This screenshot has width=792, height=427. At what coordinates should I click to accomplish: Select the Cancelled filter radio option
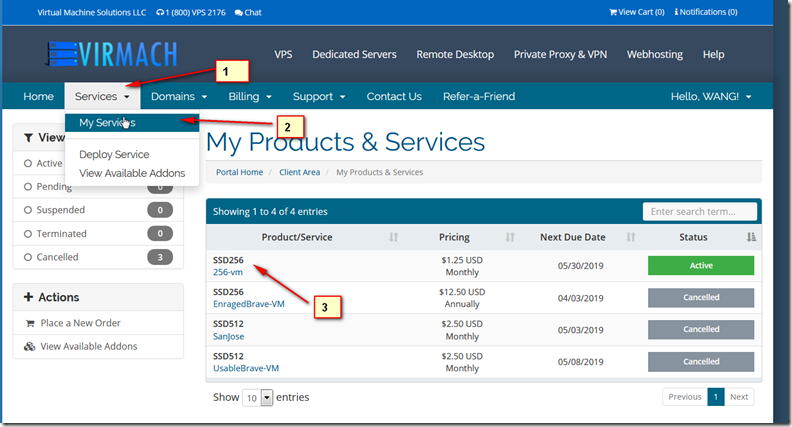pos(28,257)
